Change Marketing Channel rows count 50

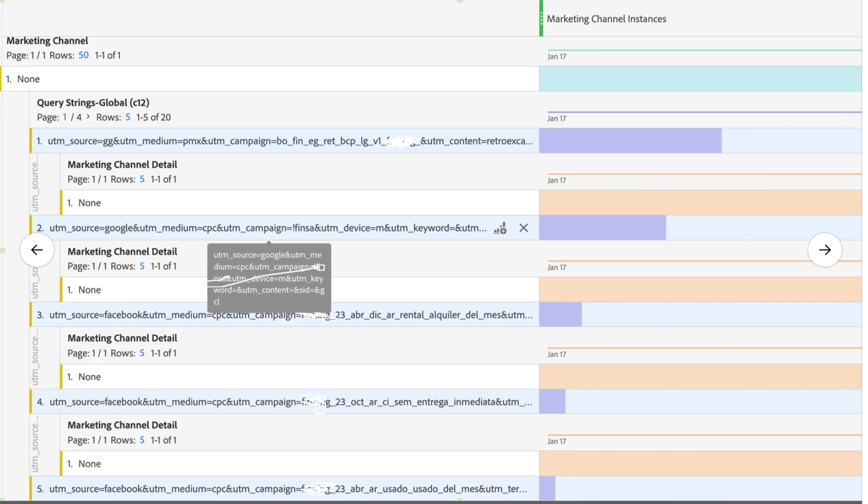click(83, 55)
